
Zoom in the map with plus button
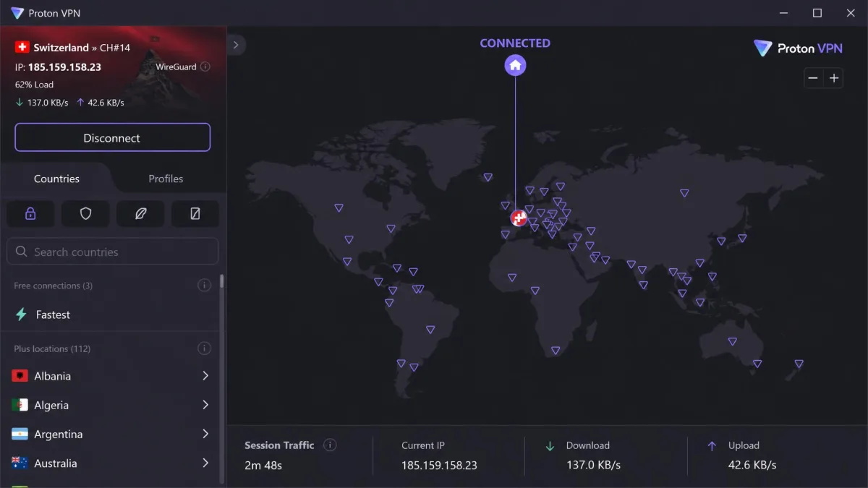point(834,78)
